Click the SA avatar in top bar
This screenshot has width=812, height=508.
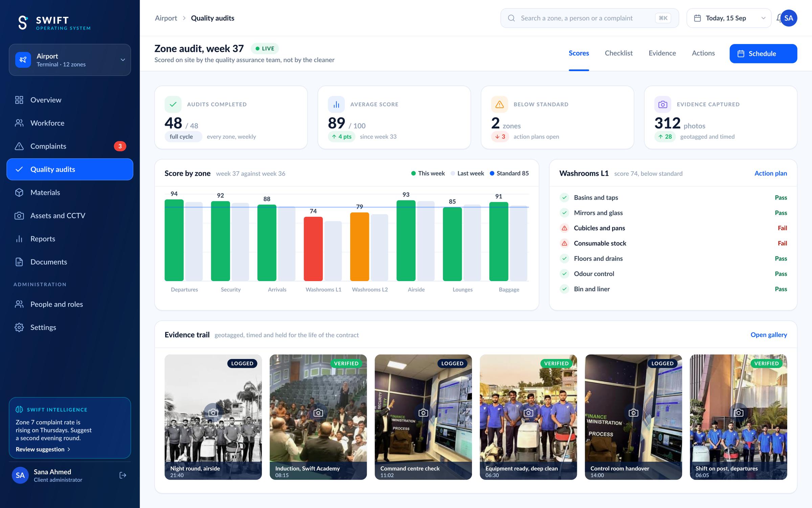(x=789, y=18)
